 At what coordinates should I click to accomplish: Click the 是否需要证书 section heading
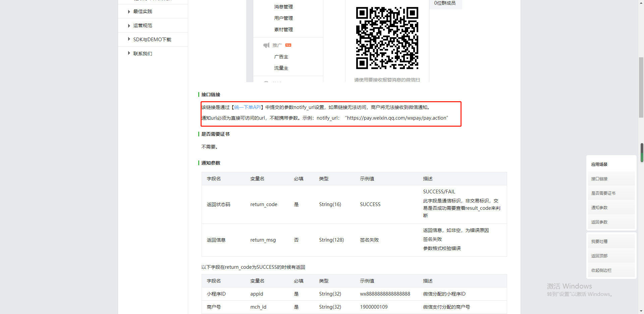(215, 134)
